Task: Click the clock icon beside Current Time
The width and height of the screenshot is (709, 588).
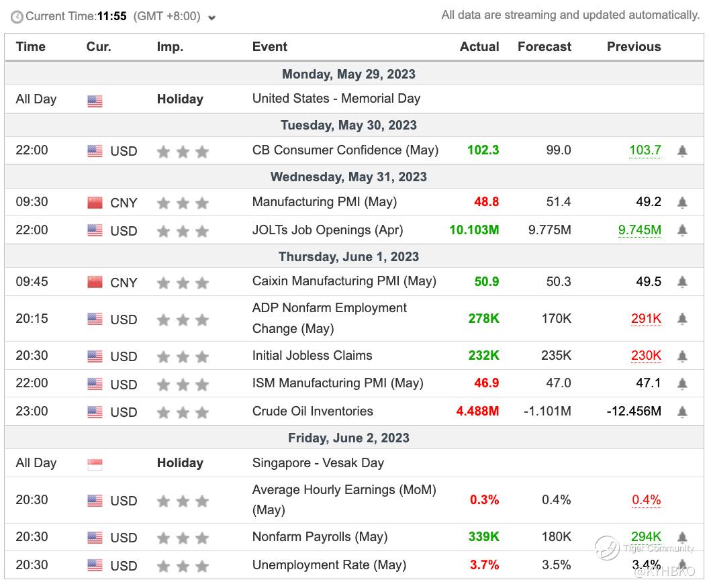Action: (x=17, y=17)
